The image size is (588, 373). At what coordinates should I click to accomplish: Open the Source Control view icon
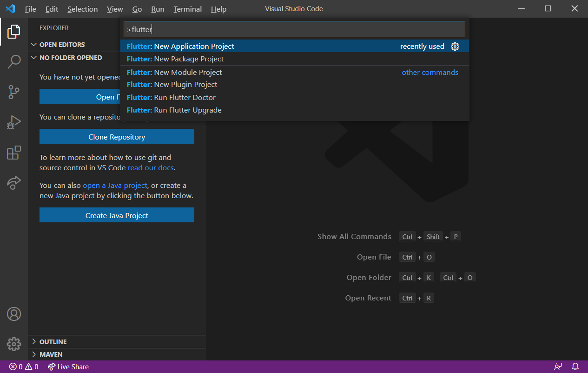pyautogui.click(x=14, y=92)
